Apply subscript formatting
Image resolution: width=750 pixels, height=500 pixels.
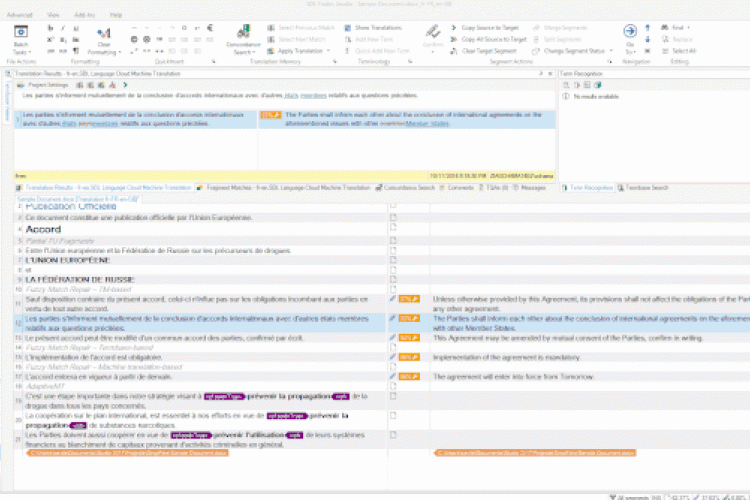pos(63,40)
